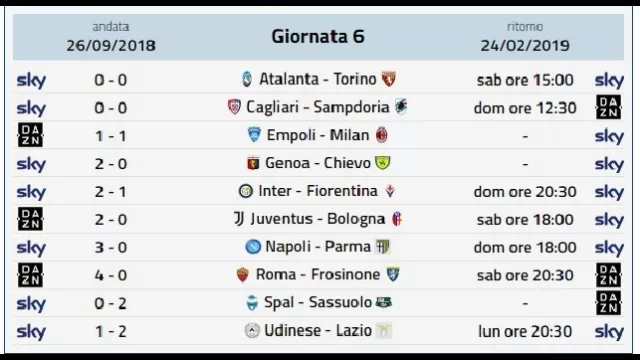Viewport: 640px width, 360px height.
Task: Click DAZN logo next to dom ore 12:30
Action: coord(609,107)
